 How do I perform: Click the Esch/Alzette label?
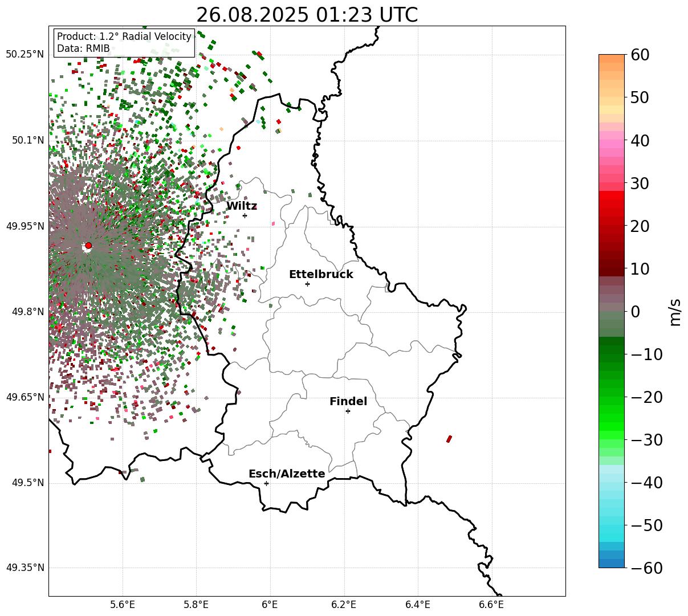coord(287,474)
